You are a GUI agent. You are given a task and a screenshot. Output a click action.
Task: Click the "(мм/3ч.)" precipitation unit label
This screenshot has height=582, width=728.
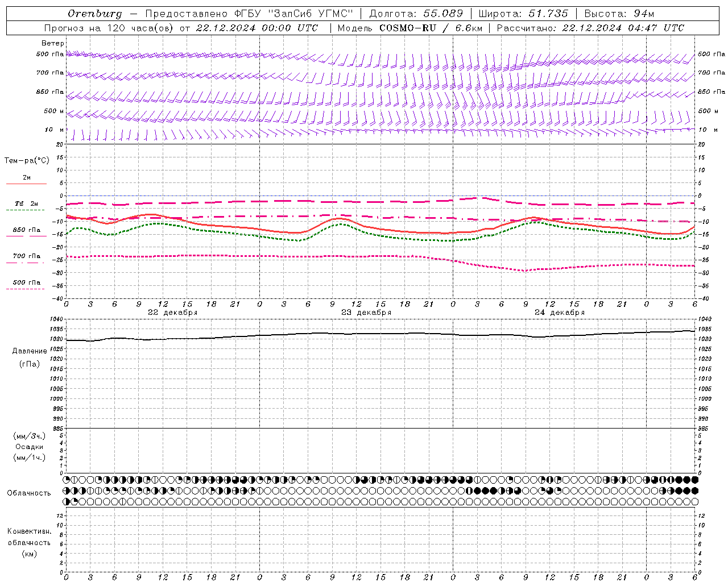click(30, 436)
